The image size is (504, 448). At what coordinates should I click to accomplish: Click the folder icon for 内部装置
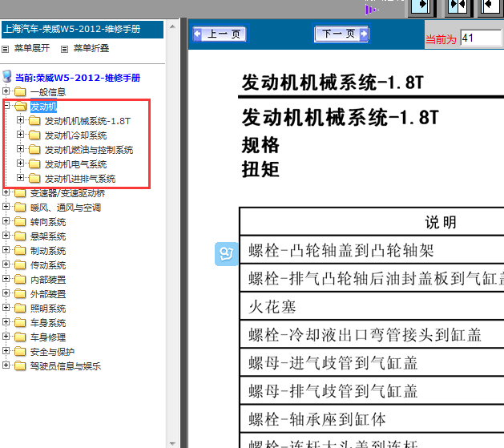(x=20, y=279)
